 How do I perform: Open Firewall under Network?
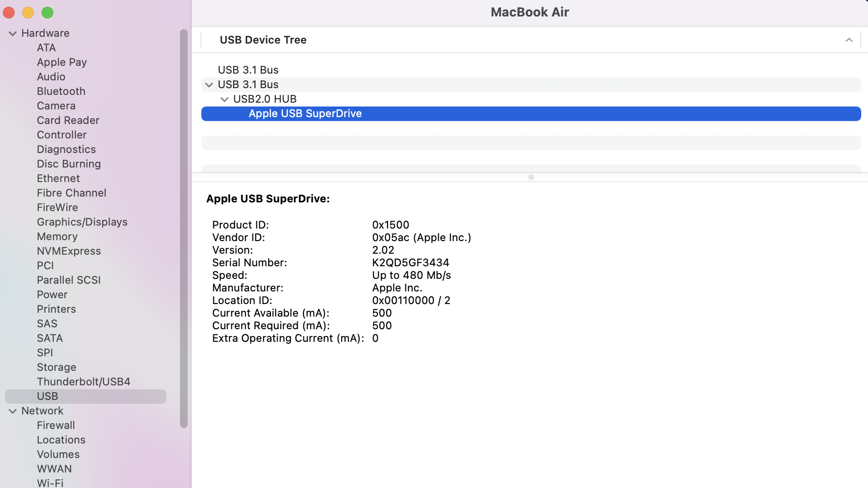(56, 426)
